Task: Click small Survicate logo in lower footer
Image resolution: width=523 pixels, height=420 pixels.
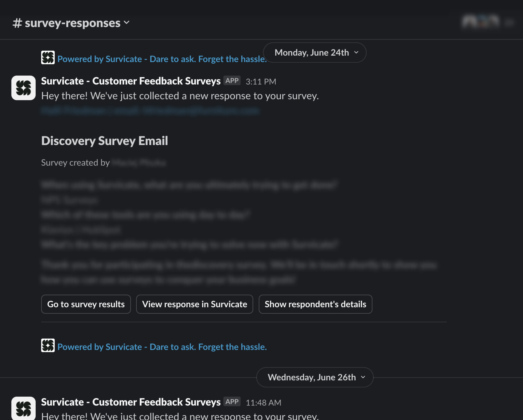Action: pos(48,345)
